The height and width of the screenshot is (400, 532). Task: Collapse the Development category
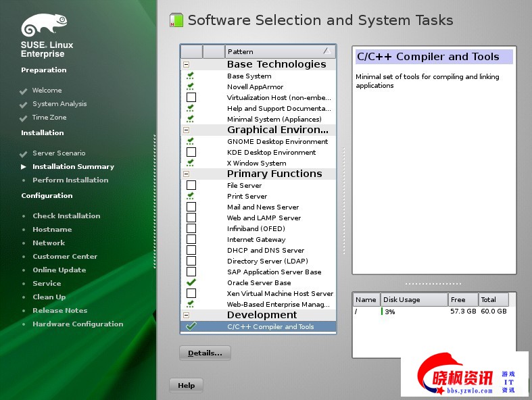pyautogui.click(x=187, y=316)
